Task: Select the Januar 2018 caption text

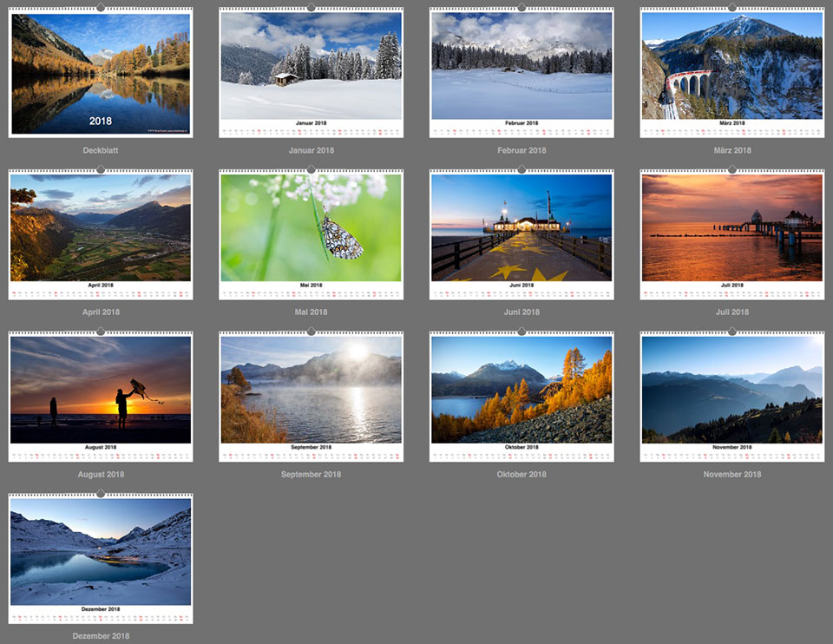Action: click(311, 149)
